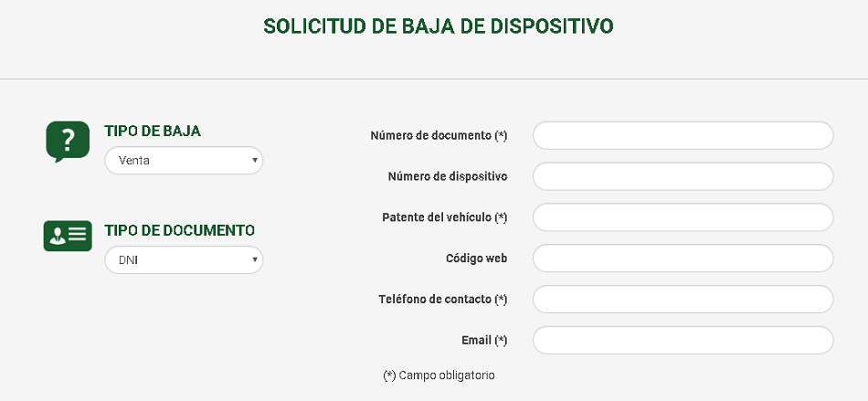Click the Código web label
This screenshot has height=401, width=868.
click(476, 259)
